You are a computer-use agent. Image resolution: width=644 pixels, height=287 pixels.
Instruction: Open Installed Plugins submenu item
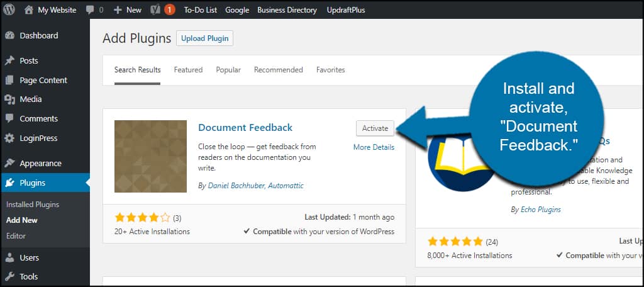click(33, 205)
